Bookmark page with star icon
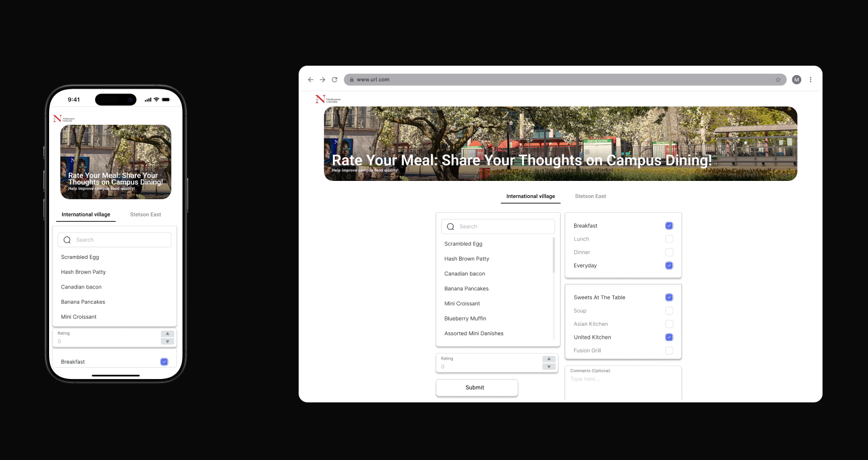This screenshot has width=868, height=460. (778, 80)
